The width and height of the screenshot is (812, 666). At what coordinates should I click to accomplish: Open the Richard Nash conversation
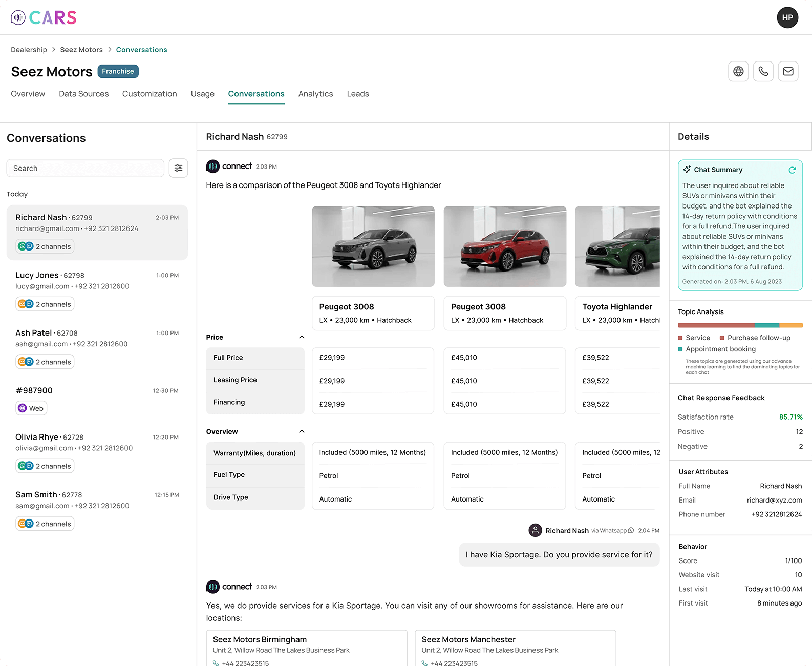(x=97, y=233)
